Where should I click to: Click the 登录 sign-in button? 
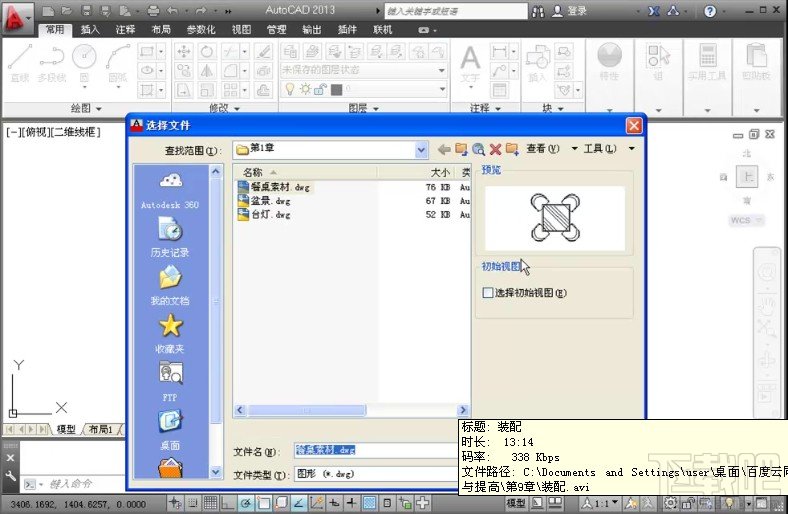[x=570, y=11]
